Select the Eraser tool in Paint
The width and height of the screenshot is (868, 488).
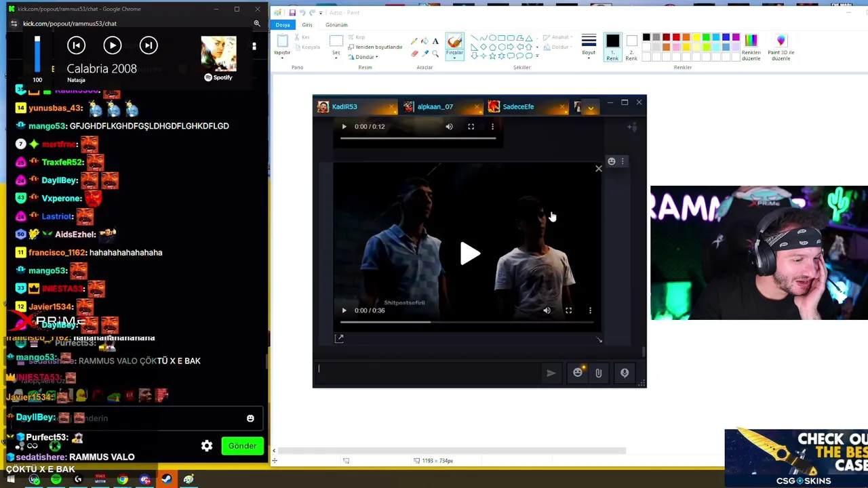(x=414, y=52)
